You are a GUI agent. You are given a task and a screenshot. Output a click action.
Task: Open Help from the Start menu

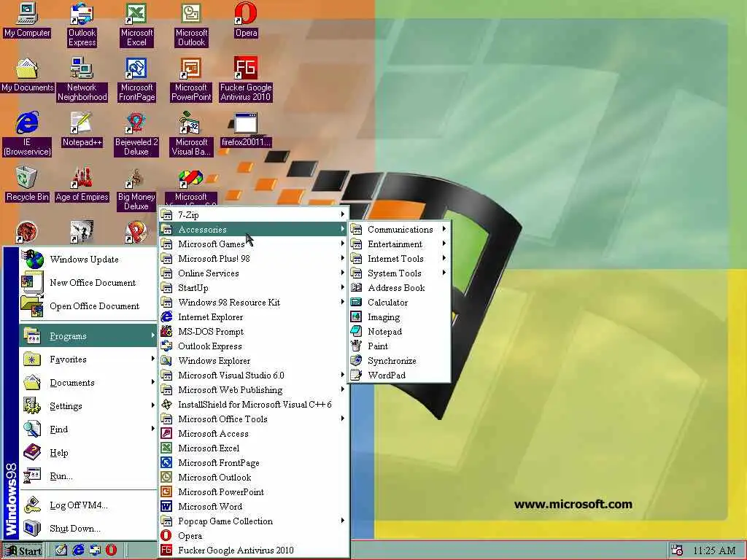click(88, 453)
